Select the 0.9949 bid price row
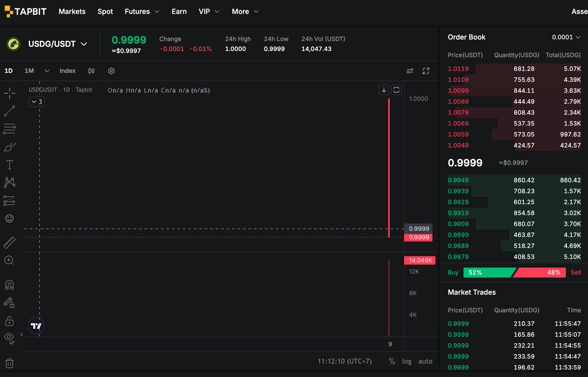 (x=514, y=180)
